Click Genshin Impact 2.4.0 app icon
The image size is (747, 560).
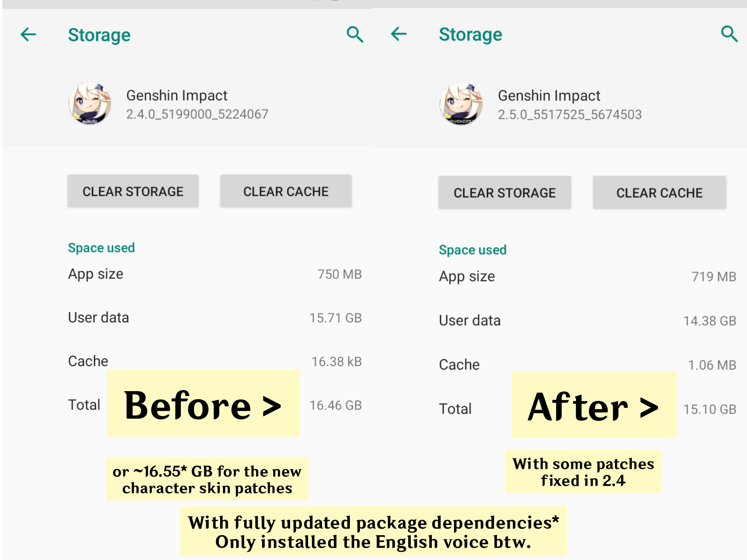click(90, 103)
